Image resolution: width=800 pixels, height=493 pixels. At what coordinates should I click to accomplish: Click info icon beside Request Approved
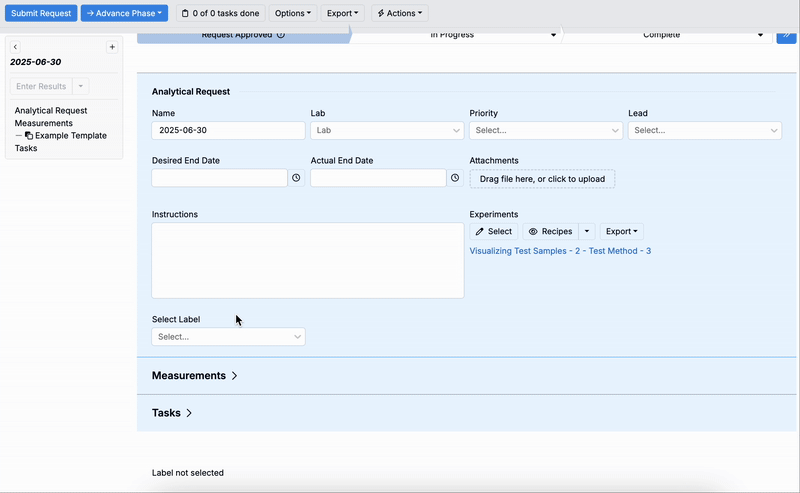[x=281, y=35]
